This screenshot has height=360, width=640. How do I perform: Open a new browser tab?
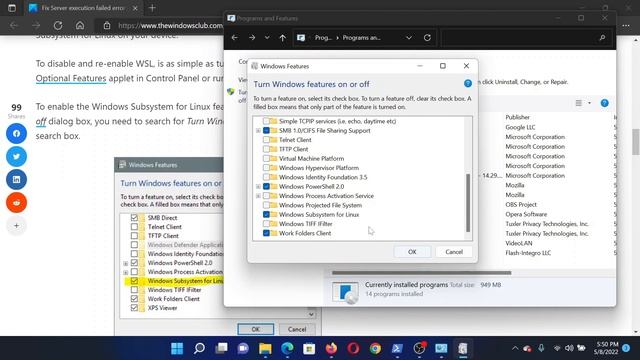click(152, 8)
